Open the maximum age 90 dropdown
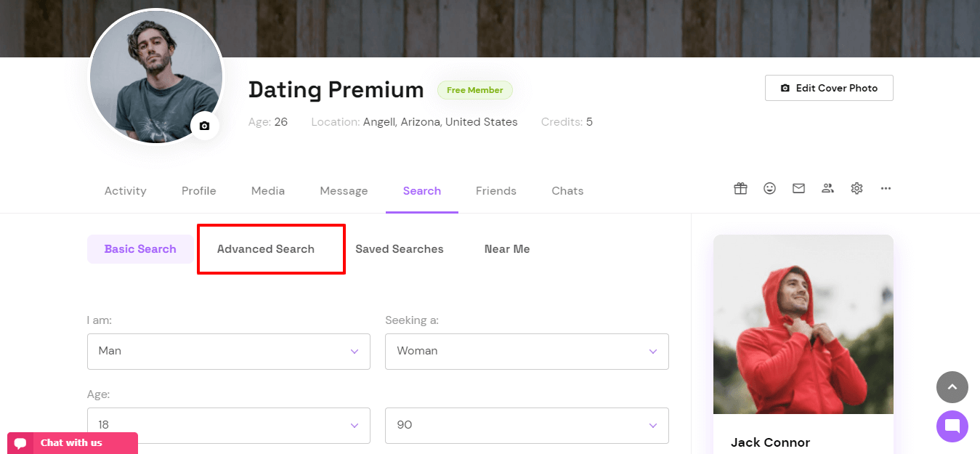This screenshot has width=980, height=454. point(527,425)
